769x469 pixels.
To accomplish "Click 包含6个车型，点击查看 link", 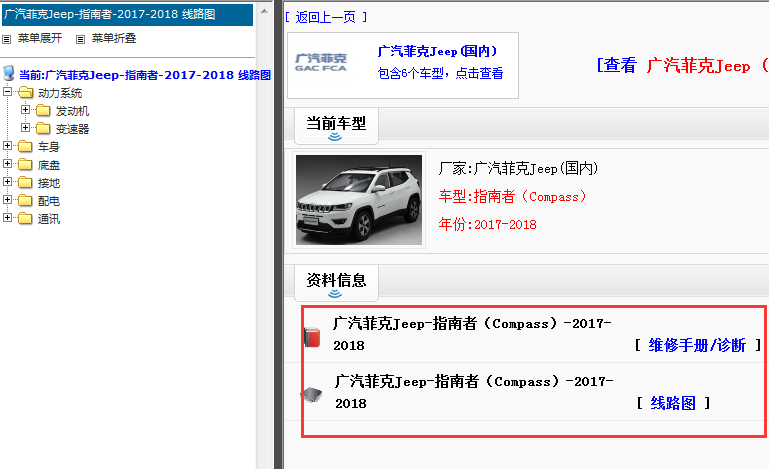I will (440, 74).
